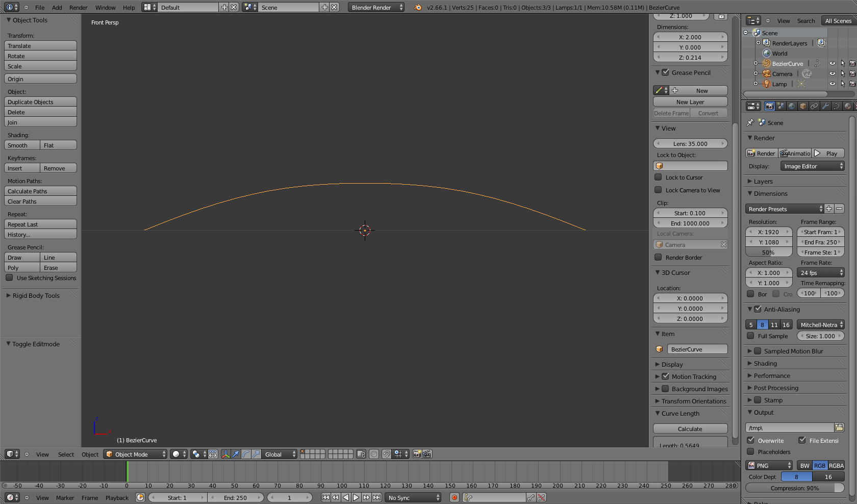
Task: Toggle auto keyframe record button in timeline
Action: point(454,497)
